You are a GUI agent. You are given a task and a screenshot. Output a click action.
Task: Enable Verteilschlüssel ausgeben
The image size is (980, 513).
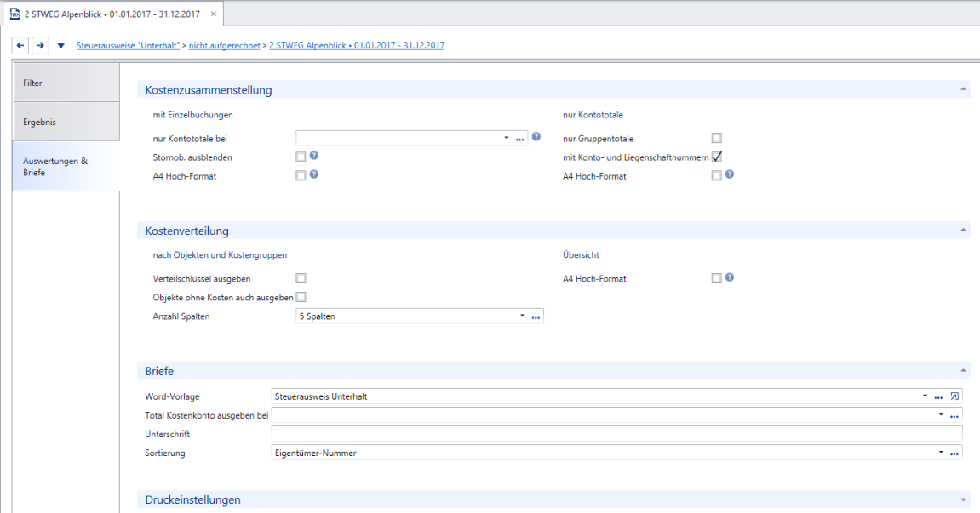coord(301,279)
